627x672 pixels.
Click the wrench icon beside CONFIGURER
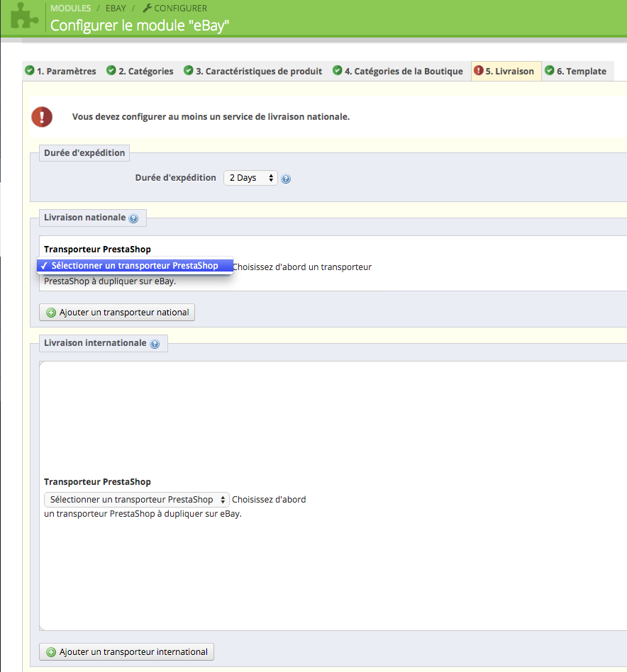[147, 8]
